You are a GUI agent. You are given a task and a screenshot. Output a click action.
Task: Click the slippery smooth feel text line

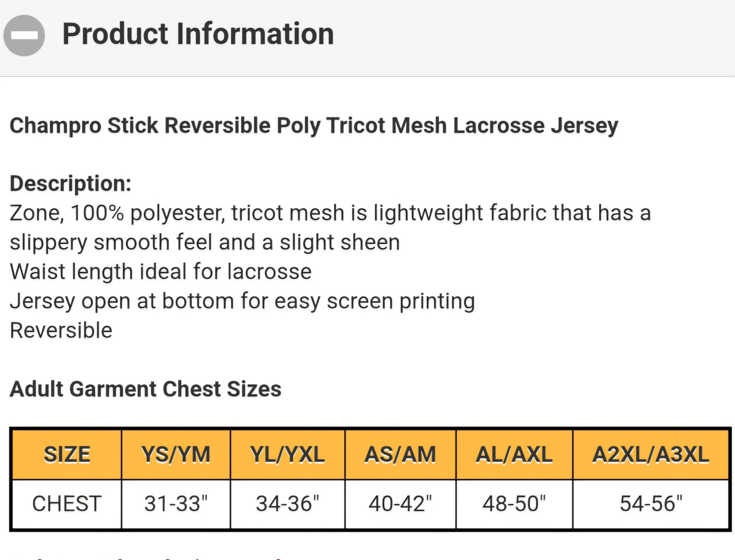click(x=205, y=242)
